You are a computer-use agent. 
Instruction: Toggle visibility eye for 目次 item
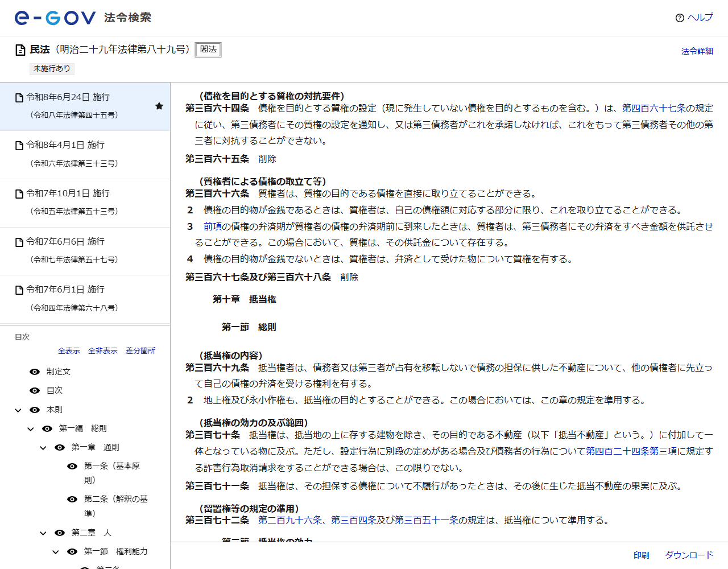(x=35, y=390)
